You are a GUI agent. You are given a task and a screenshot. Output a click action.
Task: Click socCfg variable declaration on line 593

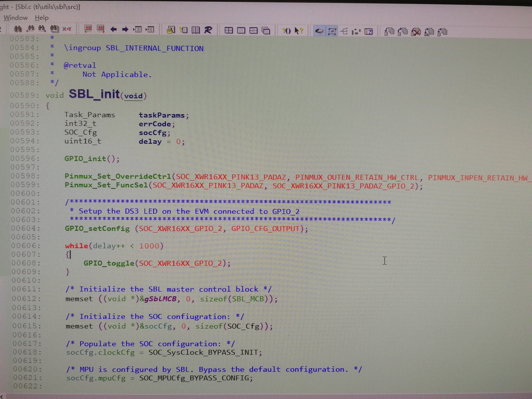point(153,133)
